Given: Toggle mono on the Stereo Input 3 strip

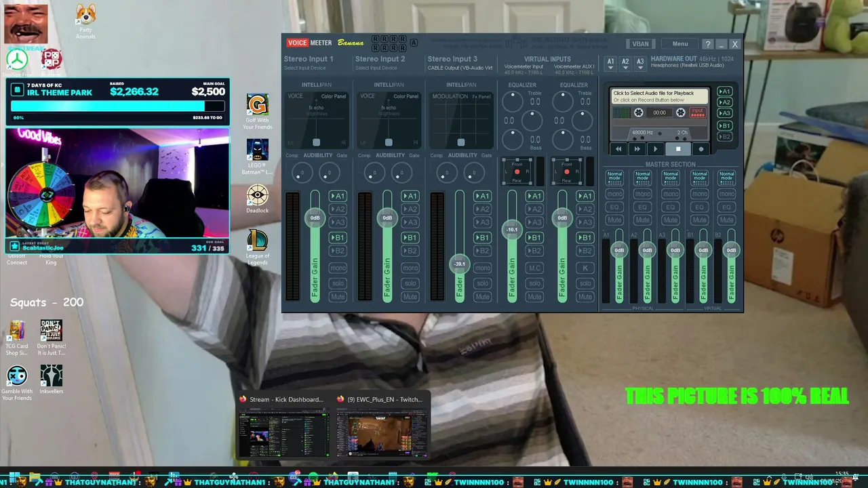Looking at the screenshot, I should coord(482,268).
